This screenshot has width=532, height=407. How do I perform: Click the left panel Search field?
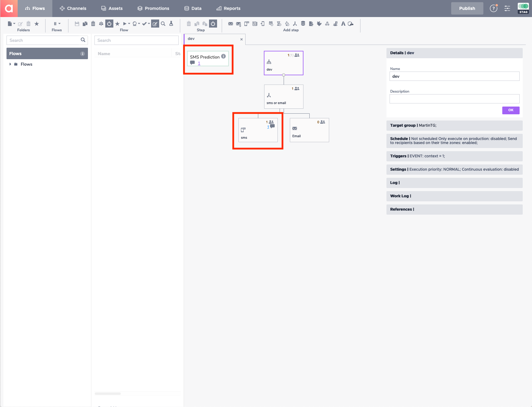point(47,40)
